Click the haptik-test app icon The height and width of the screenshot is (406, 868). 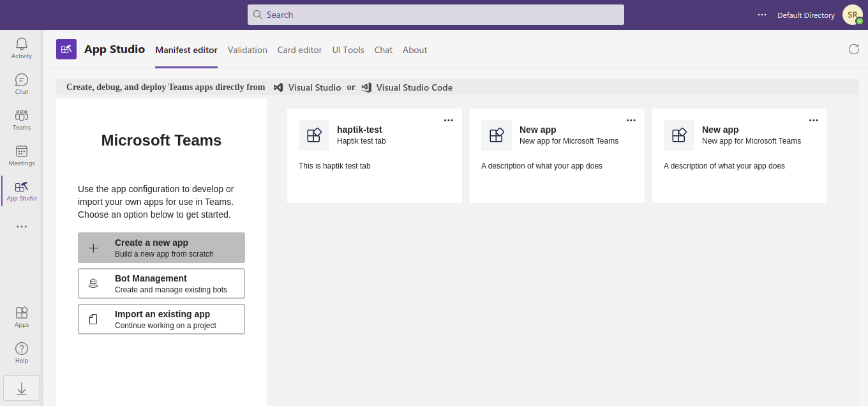tap(314, 135)
